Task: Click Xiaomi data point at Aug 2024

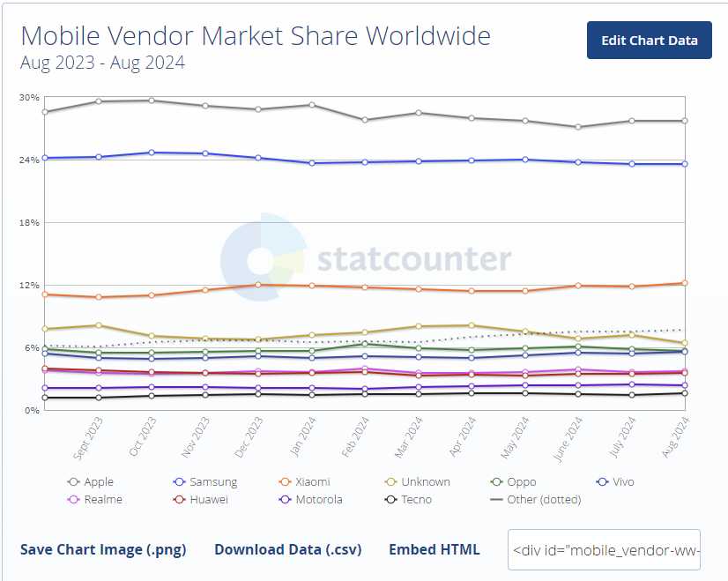Action: 684,283
